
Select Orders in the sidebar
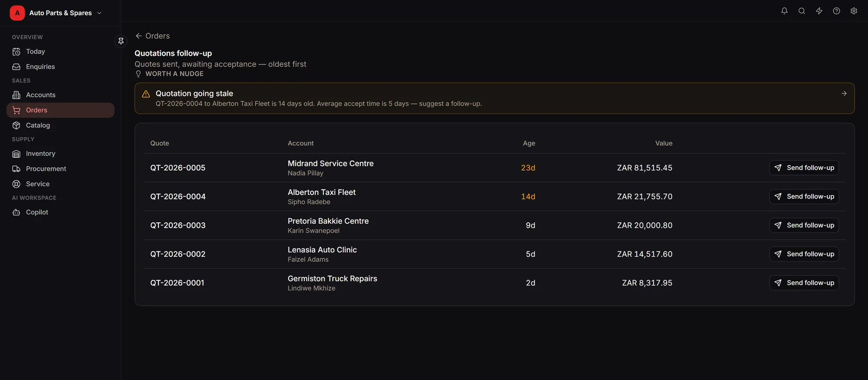(x=60, y=110)
